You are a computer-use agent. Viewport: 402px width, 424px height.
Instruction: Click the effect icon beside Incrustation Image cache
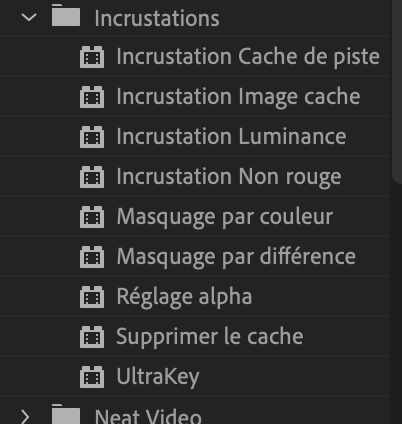click(92, 97)
